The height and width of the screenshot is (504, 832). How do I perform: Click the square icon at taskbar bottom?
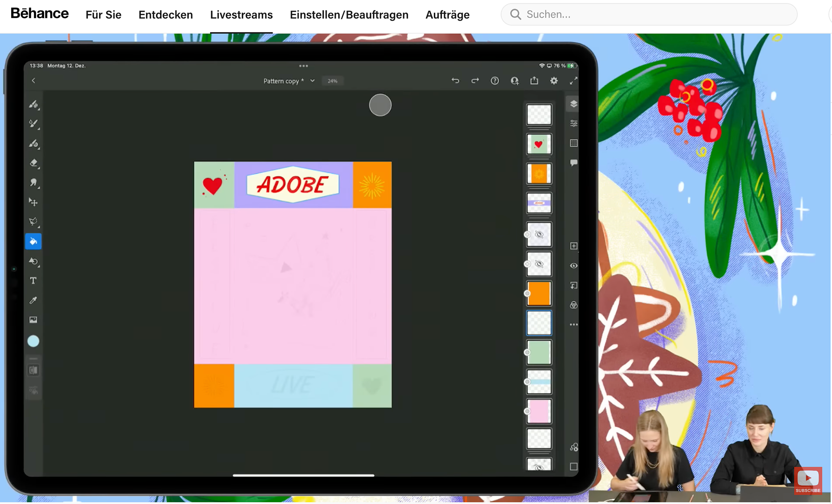[573, 467]
